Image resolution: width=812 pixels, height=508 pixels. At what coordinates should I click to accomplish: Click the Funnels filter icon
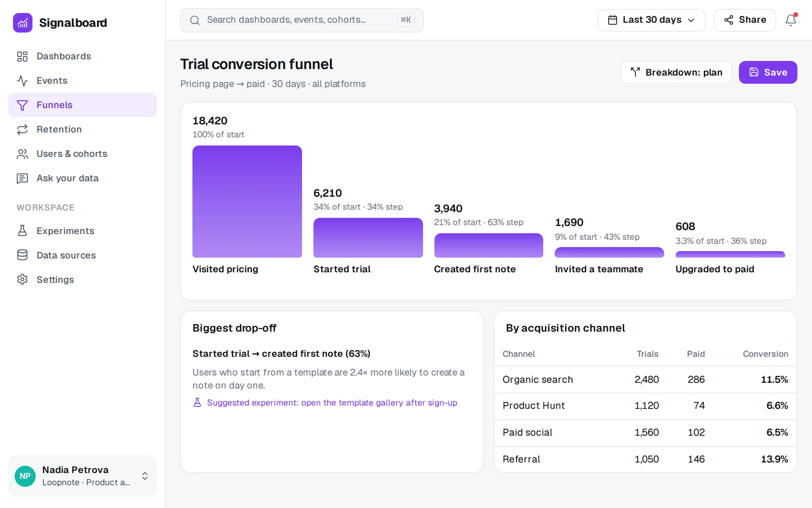point(22,105)
